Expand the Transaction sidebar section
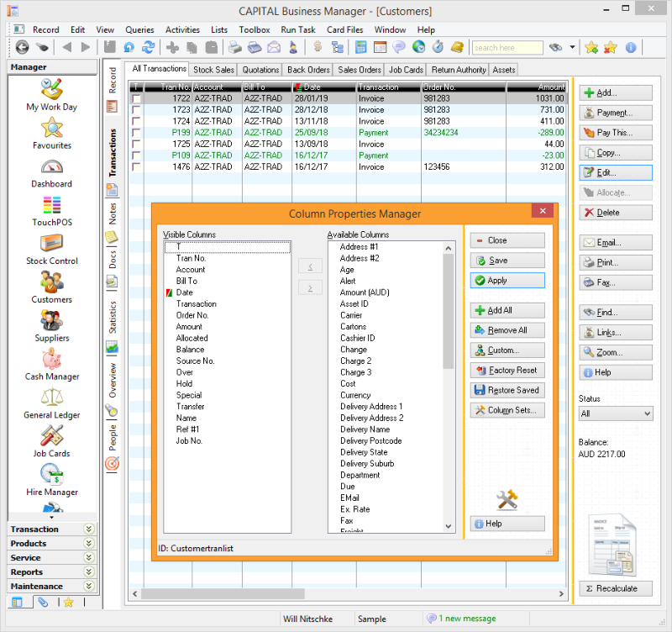 click(x=89, y=529)
